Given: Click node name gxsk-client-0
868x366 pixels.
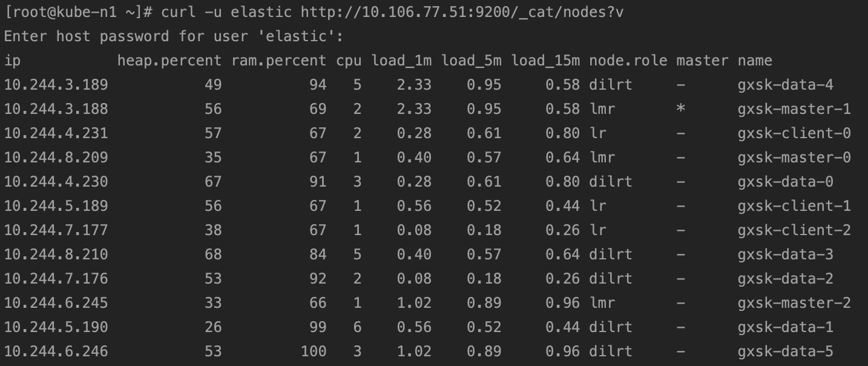Looking at the screenshot, I should pos(794,133).
